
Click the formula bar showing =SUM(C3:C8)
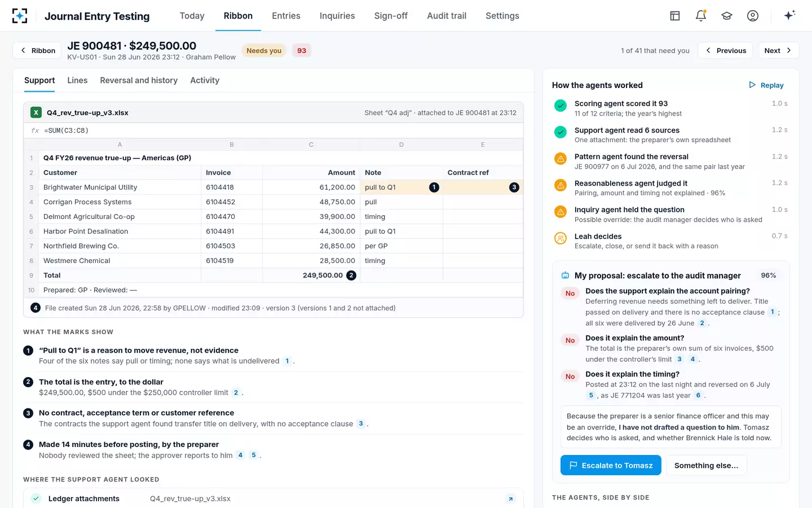273,130
